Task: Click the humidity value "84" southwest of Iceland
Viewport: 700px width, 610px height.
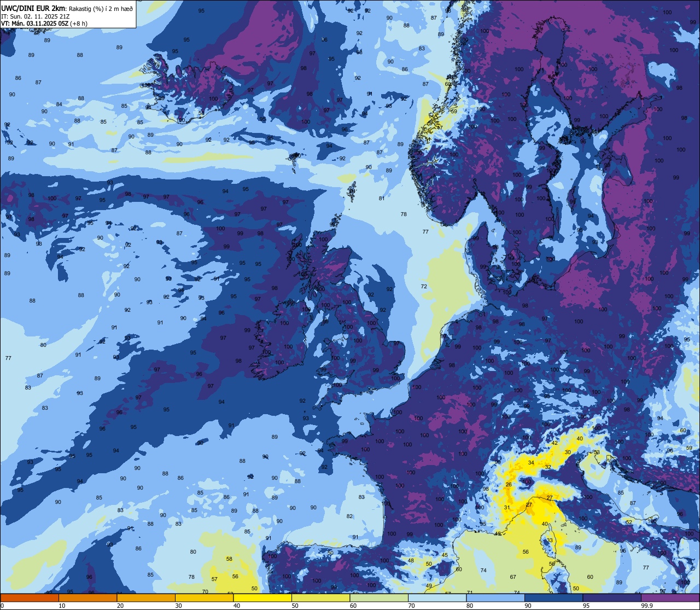Action: (59, 104)
